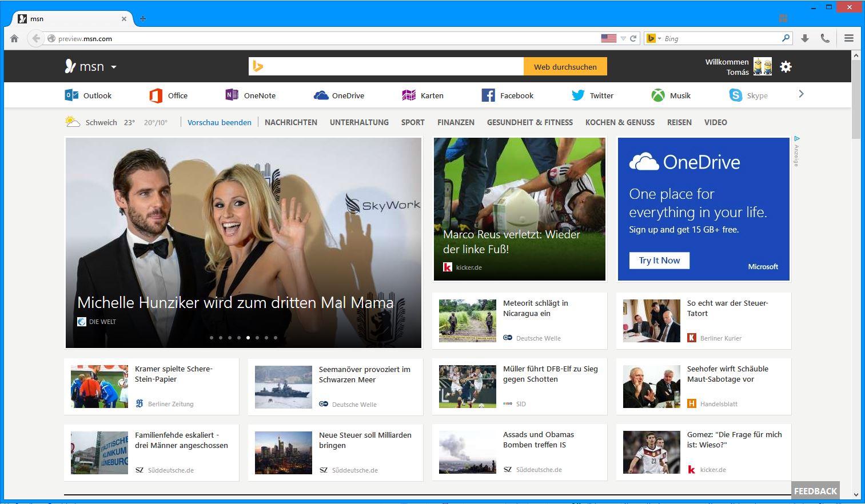Open the VIDEO section
Screen dimensions: 865x504
(x=716, y=122)
